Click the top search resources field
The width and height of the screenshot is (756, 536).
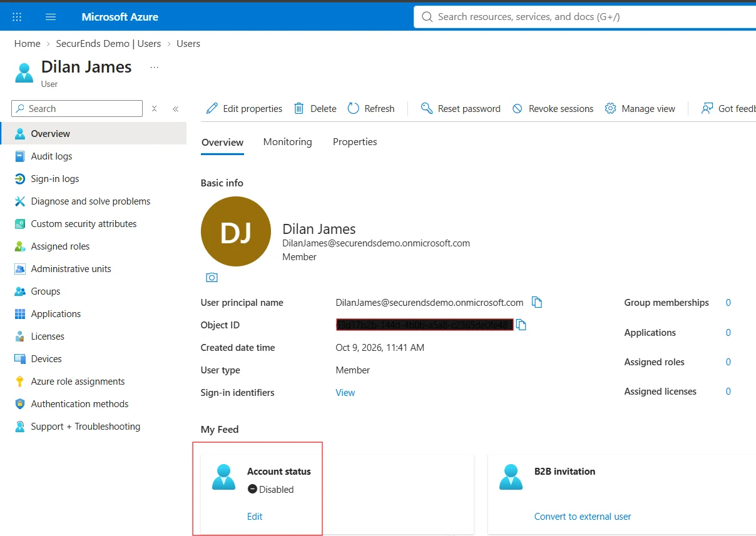click(585, 17)
